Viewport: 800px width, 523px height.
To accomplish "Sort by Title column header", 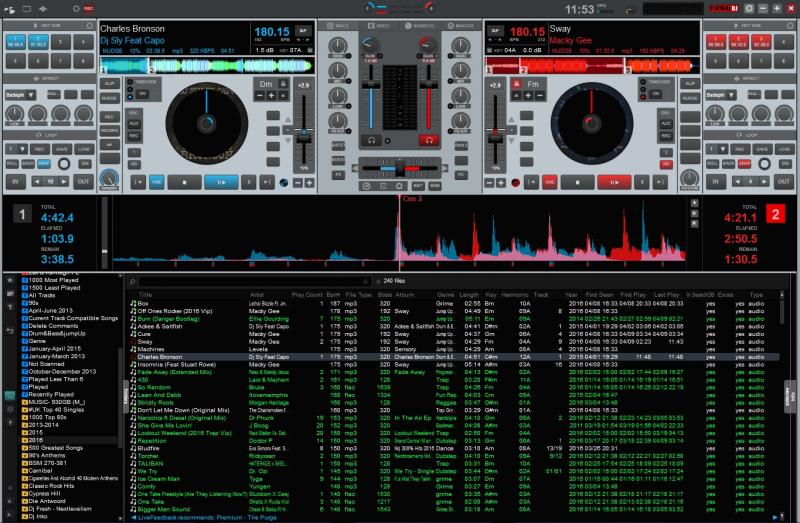I will (x=145, y=294).
